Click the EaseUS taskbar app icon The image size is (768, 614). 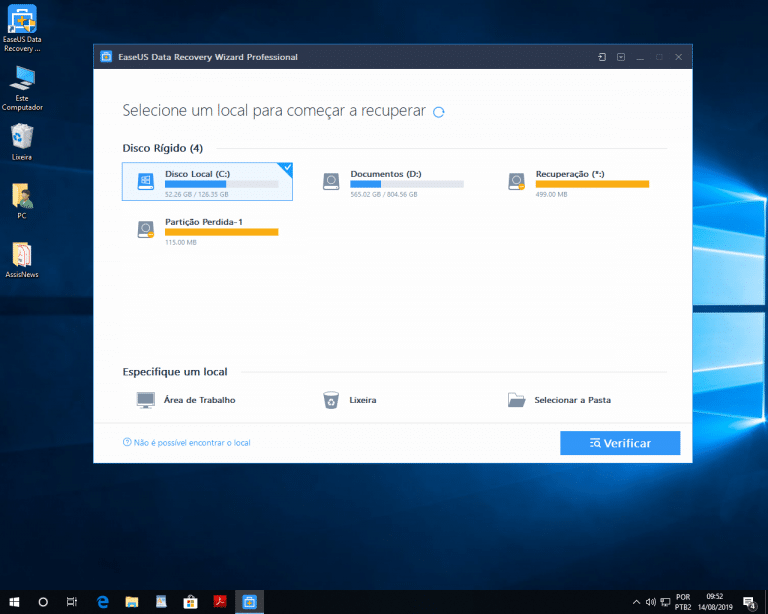pos(249,602)
